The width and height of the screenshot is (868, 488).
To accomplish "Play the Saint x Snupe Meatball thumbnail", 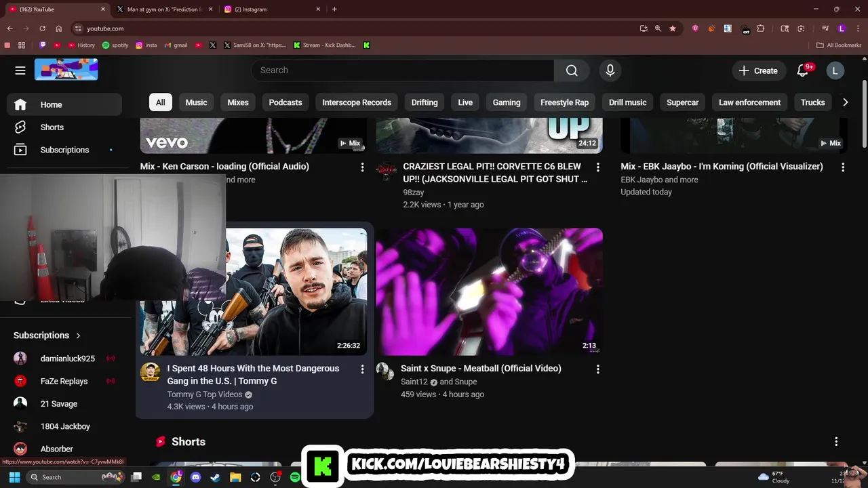I will coord(489,291).
